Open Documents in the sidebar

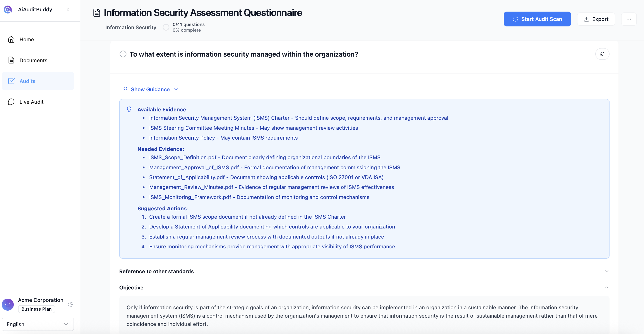pos(33,60)
